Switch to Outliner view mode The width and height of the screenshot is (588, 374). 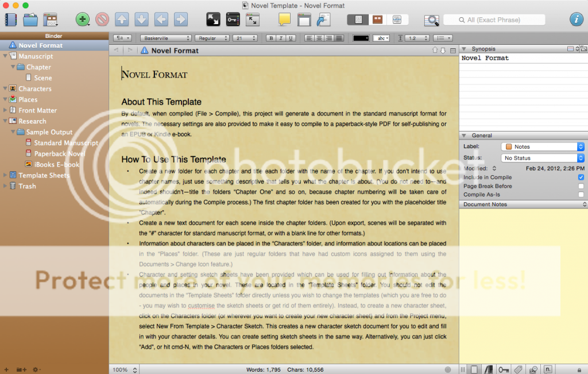[x=397, y=20]
